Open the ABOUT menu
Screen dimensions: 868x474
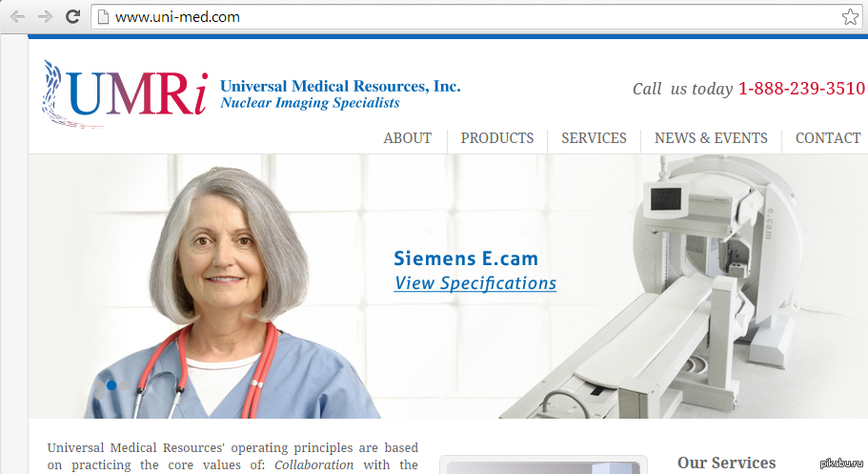408,138
